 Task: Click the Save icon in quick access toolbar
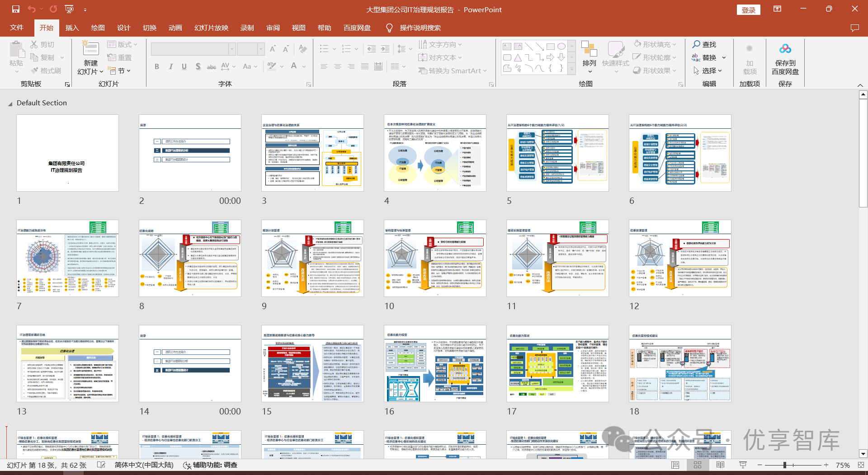tap(16, 9)
